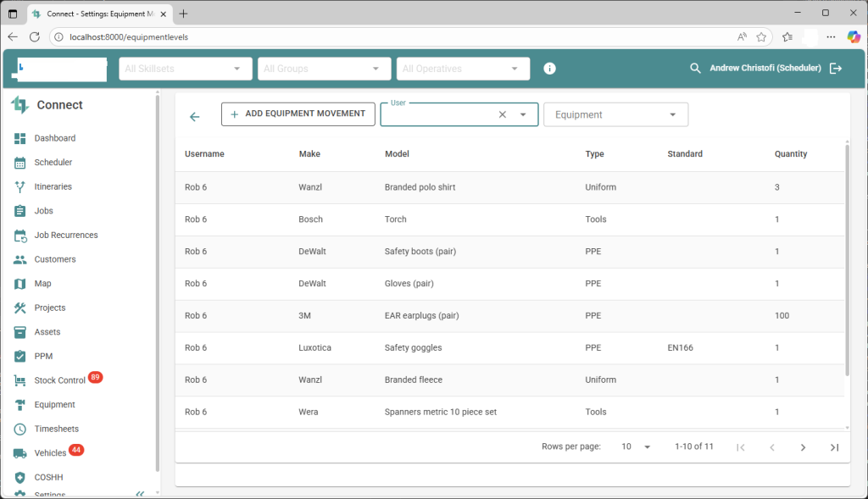
Task: Open the Stock Control trolley icon
Action: pos(20,380)
